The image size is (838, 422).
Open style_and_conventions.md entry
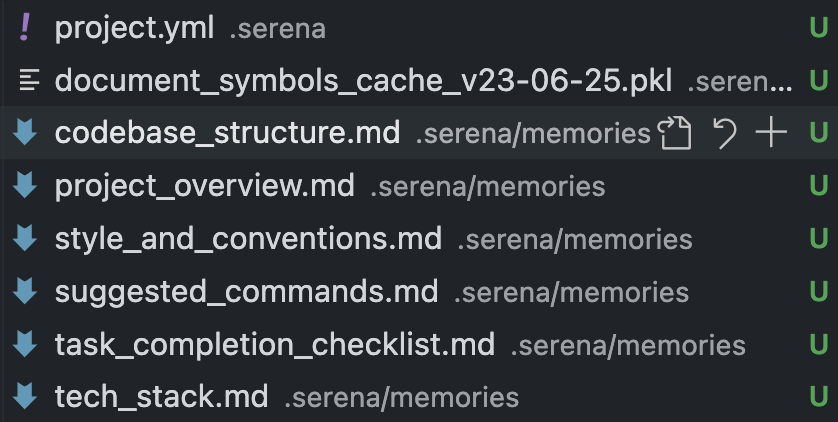point(247,239)
